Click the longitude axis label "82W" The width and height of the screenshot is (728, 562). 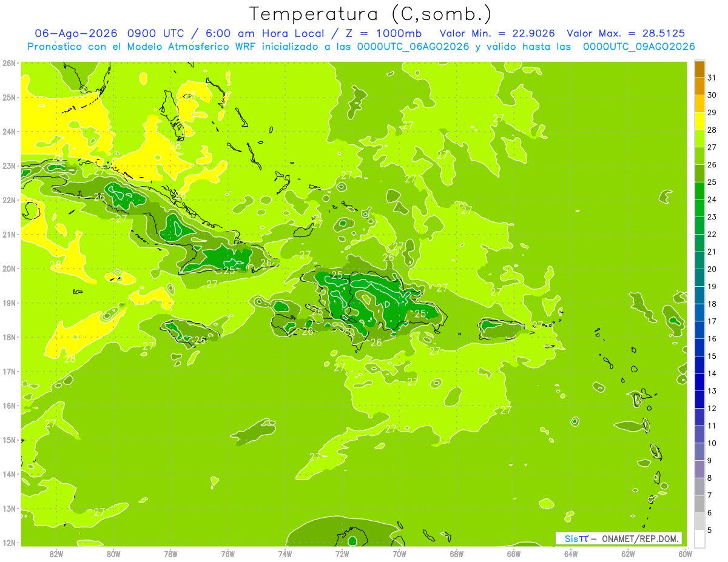tap(56, 554)
